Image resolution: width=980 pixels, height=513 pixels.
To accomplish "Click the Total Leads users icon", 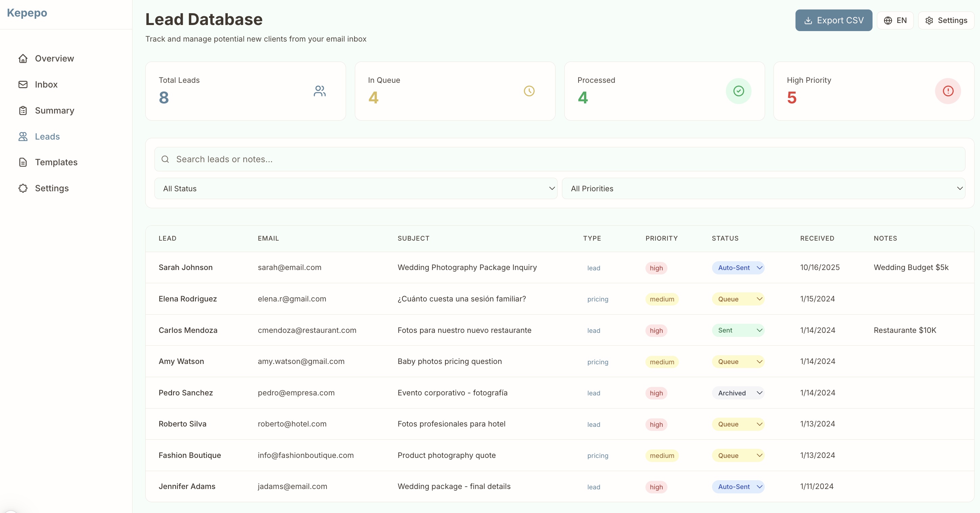I will tap(320, 91).
